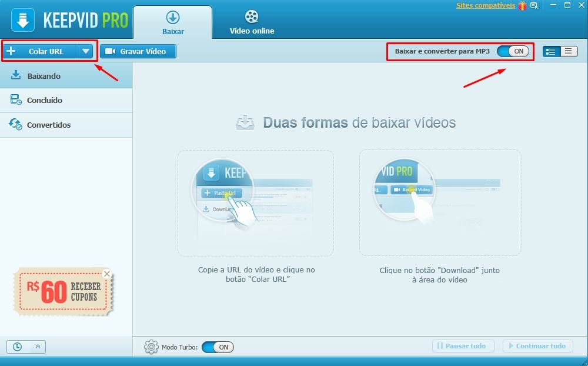This screenshot has width=588, height=366.
Task: Toggle Baixar e converter para MP3 switch
Action: pos(513,51)
